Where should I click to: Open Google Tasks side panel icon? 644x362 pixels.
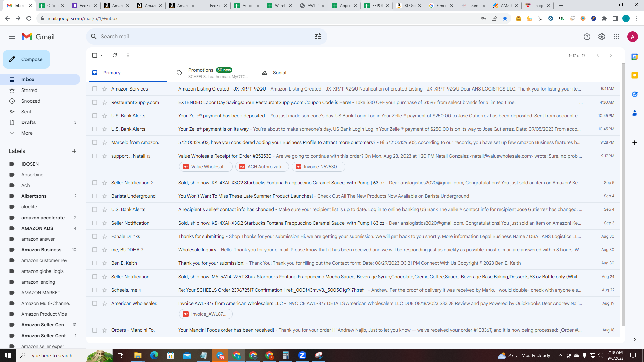(635, 94)
